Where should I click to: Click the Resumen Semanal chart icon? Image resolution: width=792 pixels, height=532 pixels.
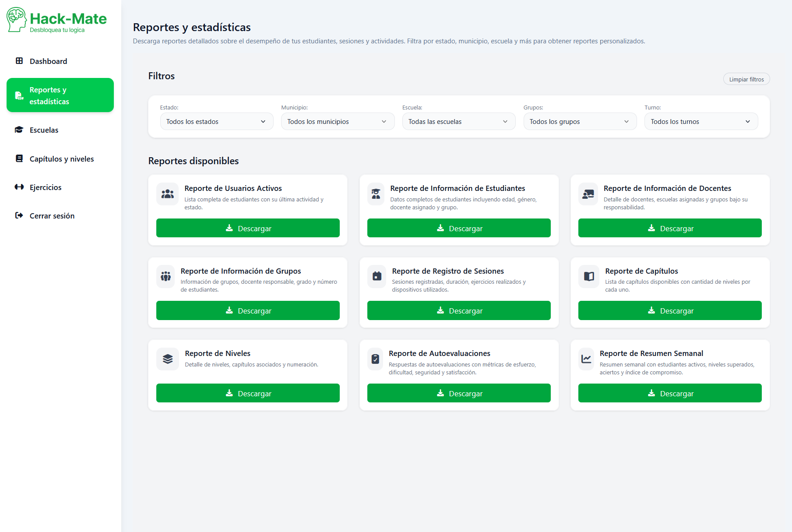[x=586, y=359]
